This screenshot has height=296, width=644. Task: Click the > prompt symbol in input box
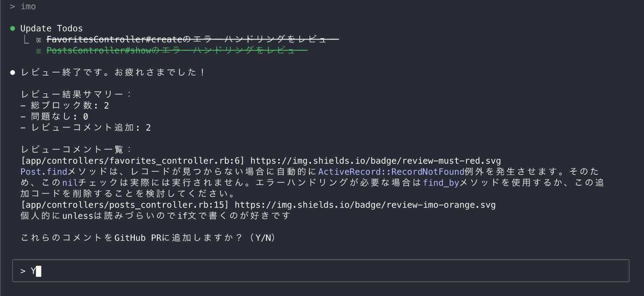click(23, 271)
